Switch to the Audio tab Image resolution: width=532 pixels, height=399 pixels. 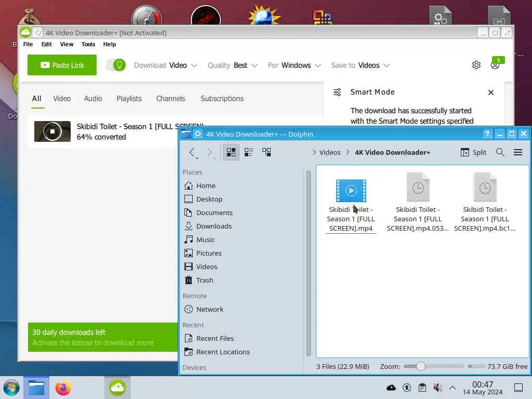pos(93,99)
